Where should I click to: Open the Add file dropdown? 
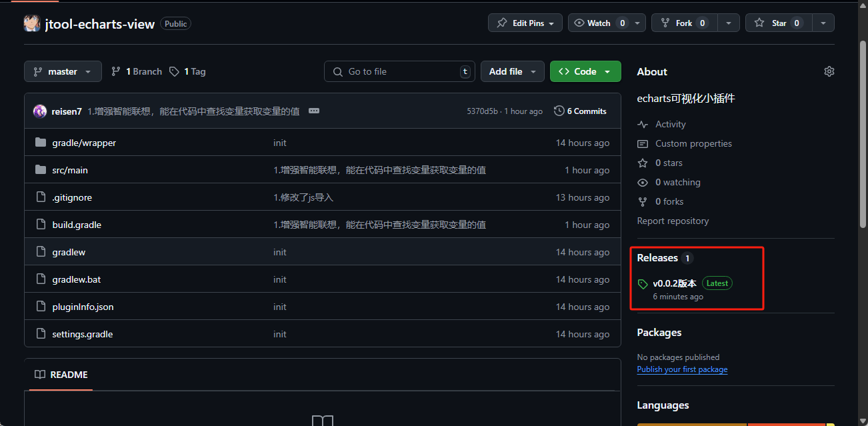(x=512, y=71)
